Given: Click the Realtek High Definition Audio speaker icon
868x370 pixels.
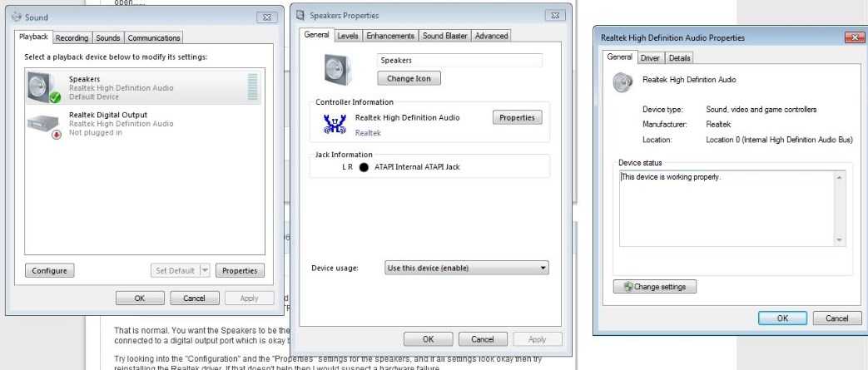Looking at the screenshot, I should pos(622,81).
